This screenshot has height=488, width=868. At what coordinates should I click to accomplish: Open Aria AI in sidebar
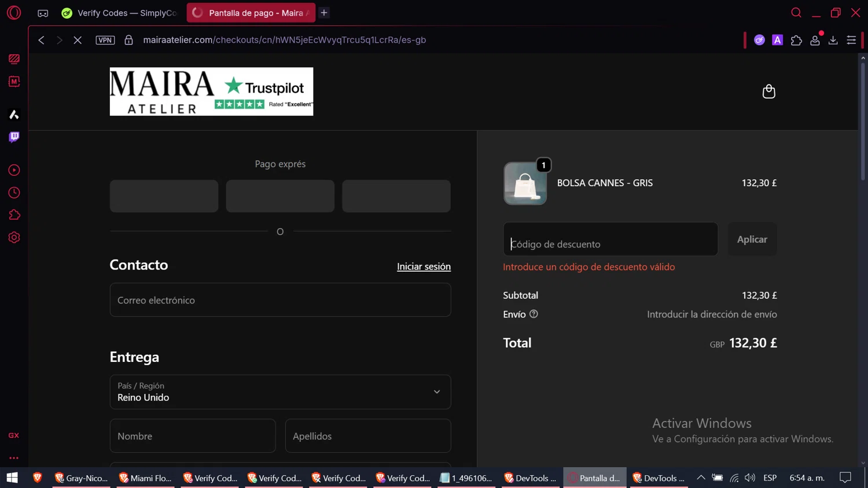[14, 114]
